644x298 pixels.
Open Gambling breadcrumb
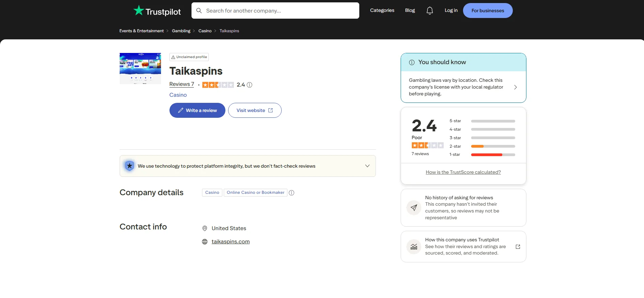tap(181, 31)
